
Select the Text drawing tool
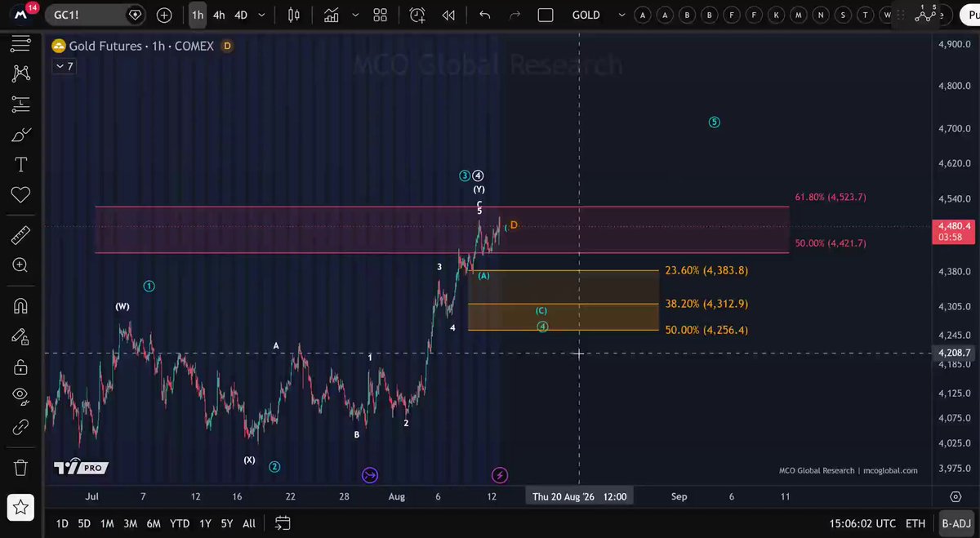coord(20,165)
